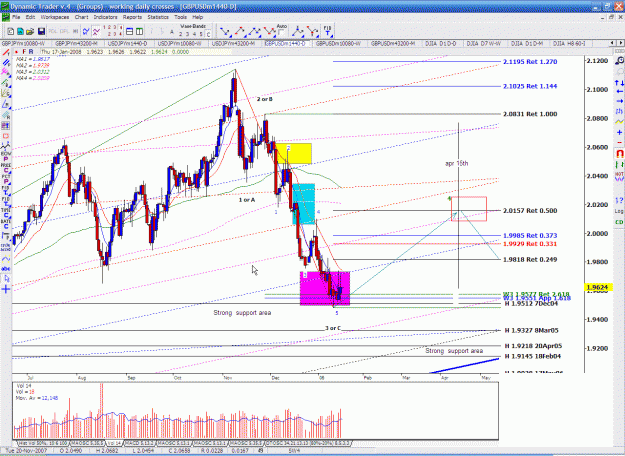The height and width of the screenshot is (456, 625).
Task: Open the Reports menu
Action: tap(132, 17)
